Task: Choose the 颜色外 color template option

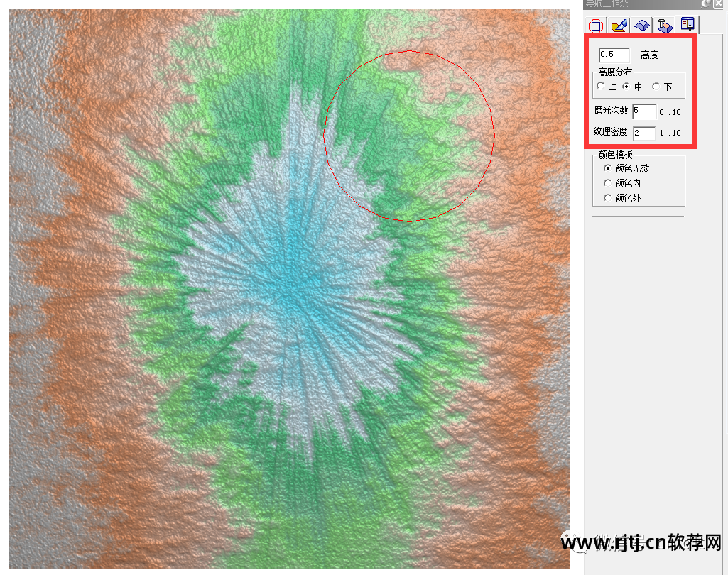Action: pyautogui.click(x=607, y=197)
